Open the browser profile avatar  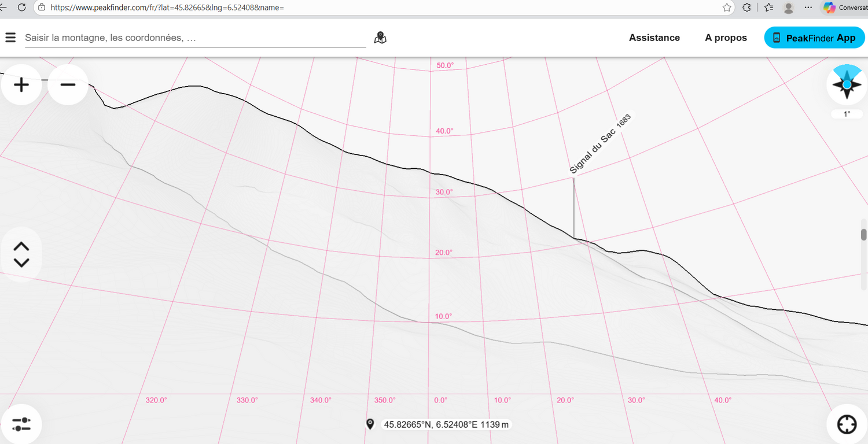pos(788,8)
